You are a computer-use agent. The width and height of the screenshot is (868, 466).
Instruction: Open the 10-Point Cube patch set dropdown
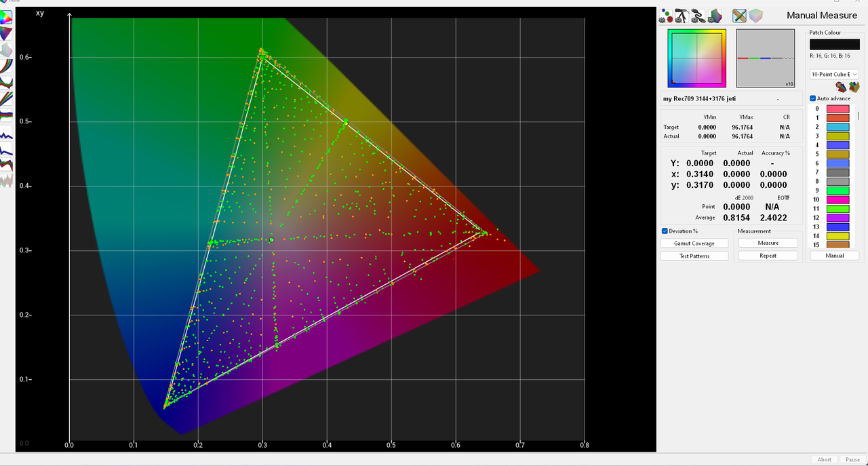pos(834,74)
